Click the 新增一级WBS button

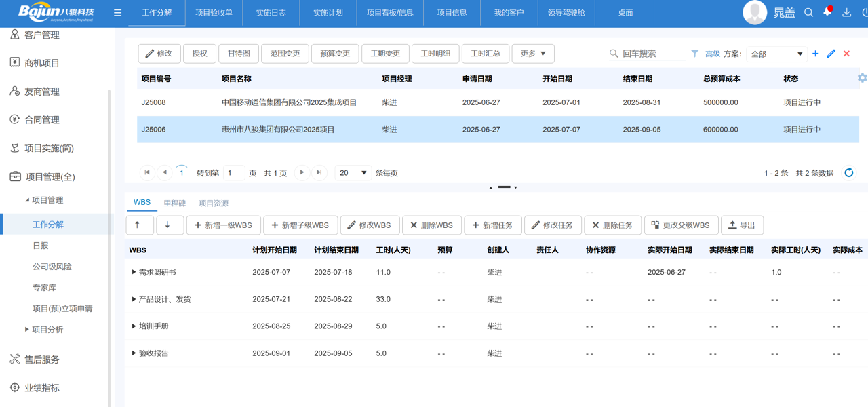coord(223,225)
